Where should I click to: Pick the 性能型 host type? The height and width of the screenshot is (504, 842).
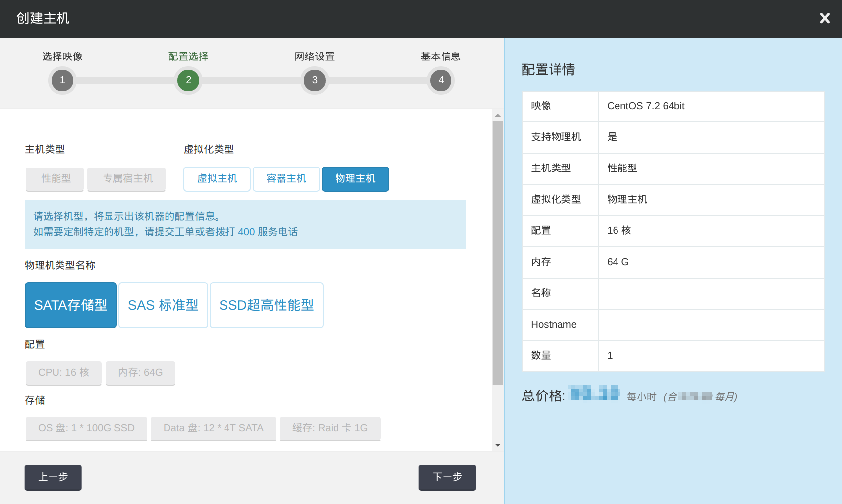click(55, 179)
